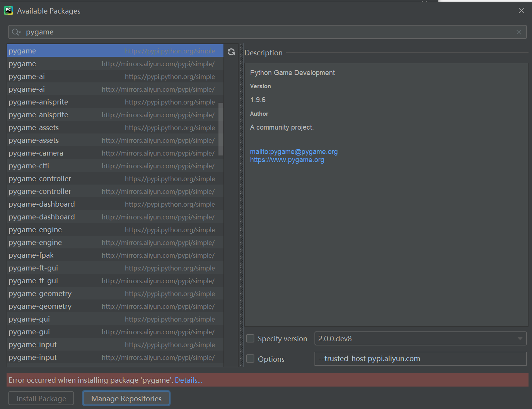Select pygame-dashboard from pypi.python.org

tap(115, 204)
